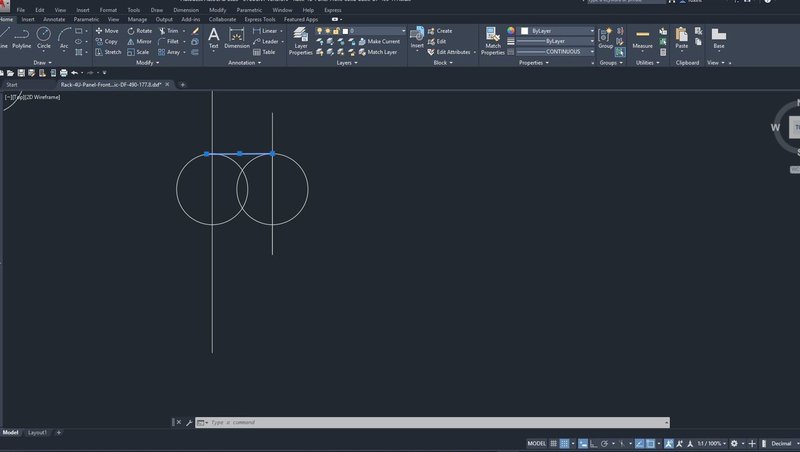
Task: Click the Leader button
Action: pos(266,41)
